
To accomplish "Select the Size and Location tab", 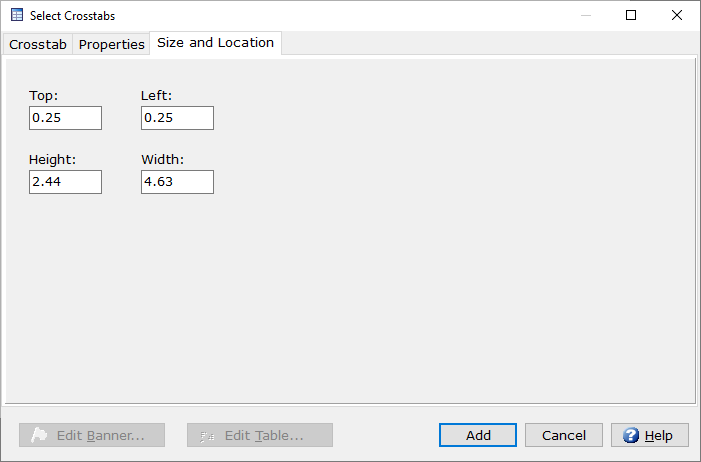I will click(x=215, y=43).
